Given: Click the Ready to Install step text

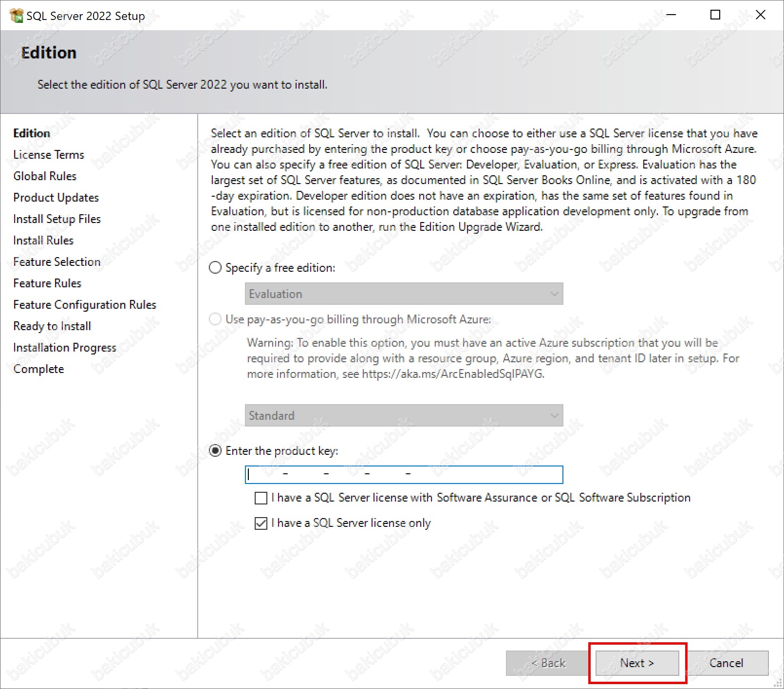Looking at the screenshot, I should (x=52, y=326).
